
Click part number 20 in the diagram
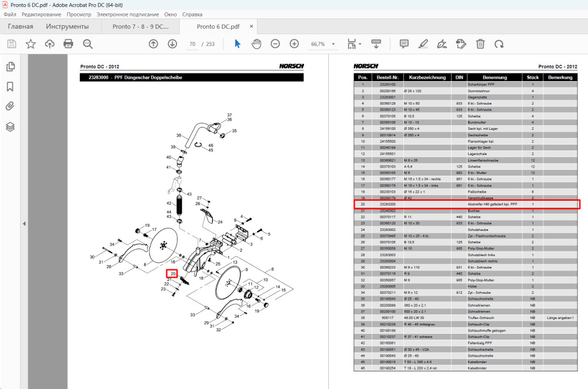pos(173,274)
